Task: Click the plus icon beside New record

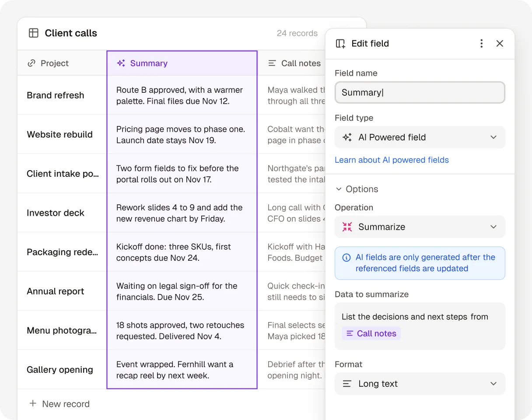Action: tap(33, 403)
